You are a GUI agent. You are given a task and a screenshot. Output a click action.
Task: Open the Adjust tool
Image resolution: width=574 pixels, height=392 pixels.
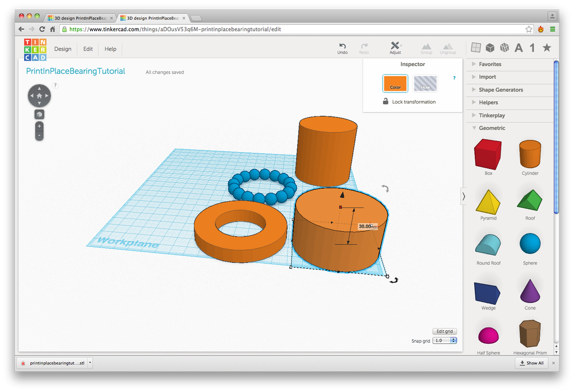pyautogui.click(x=395, y=48)
